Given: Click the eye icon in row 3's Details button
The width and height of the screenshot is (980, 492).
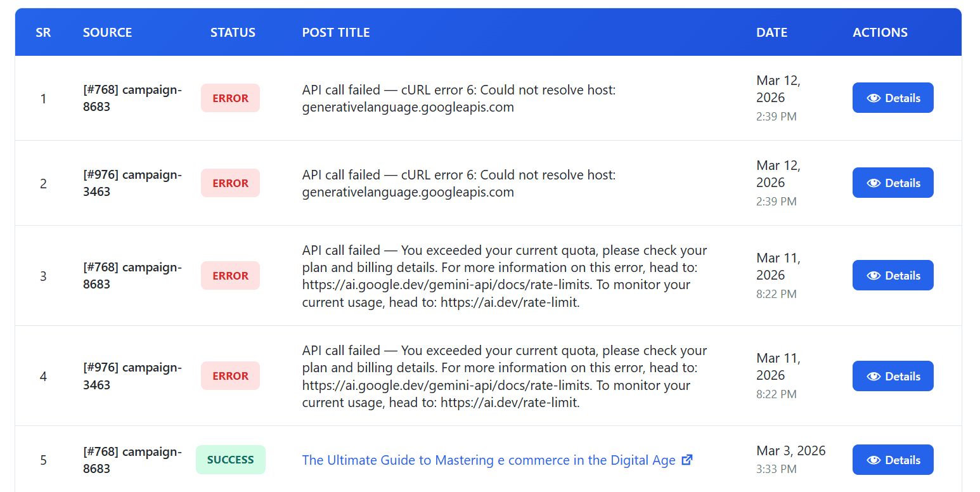Looking at the screenshot, I should [874, 276].
